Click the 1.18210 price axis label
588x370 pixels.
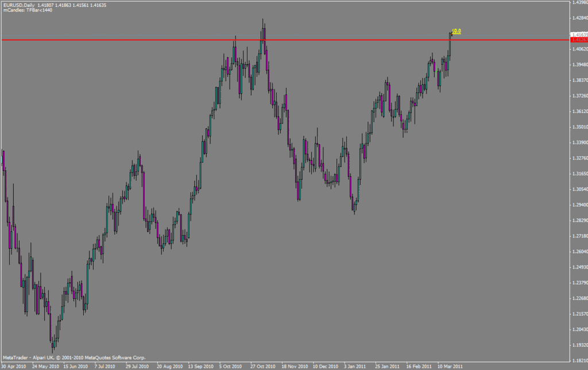(x=580, y=361)
